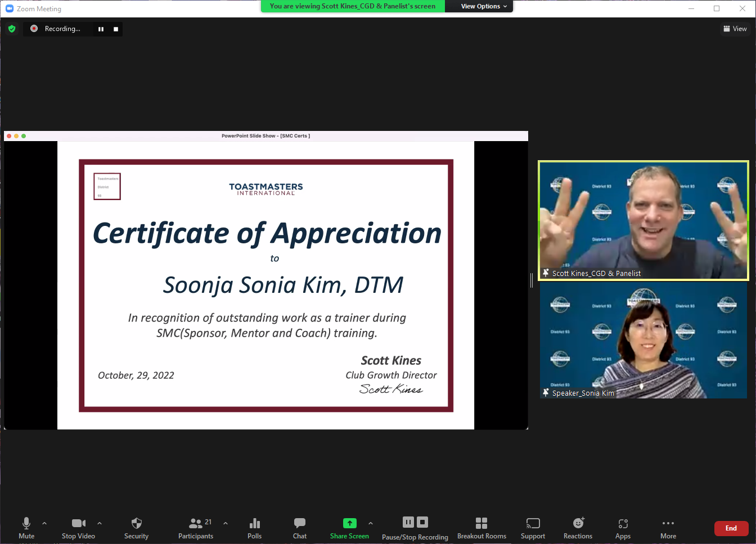The height and width of the screenshot is (544, 756).
Task: Click the red Recording indicator dot
Action: [34, 29]
